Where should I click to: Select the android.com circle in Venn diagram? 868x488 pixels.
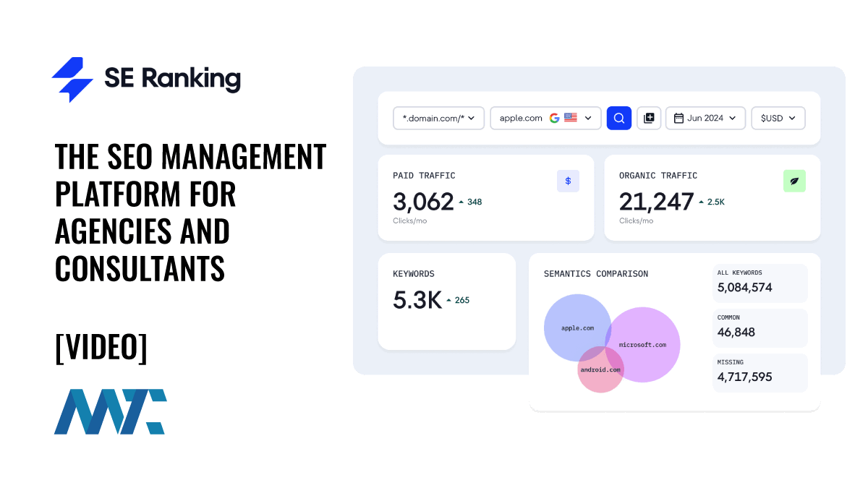pos(600,369)
